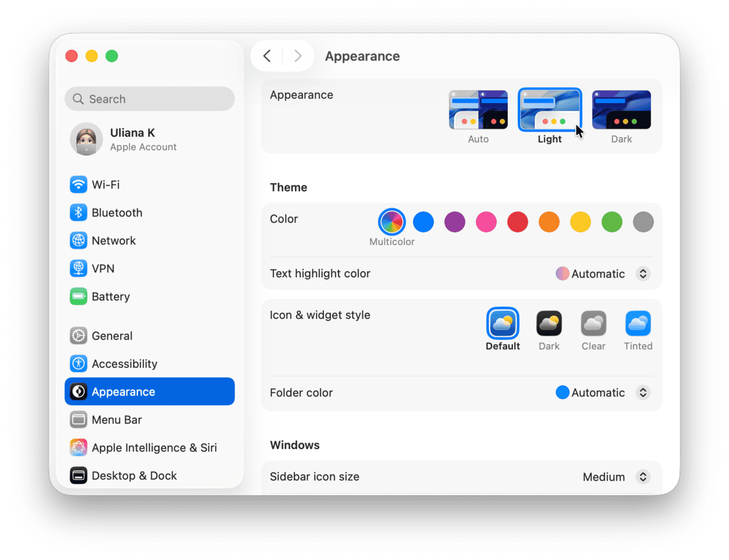Open the VPN settings pane
This screenshot has height=560, width=729.
[103, 268]
